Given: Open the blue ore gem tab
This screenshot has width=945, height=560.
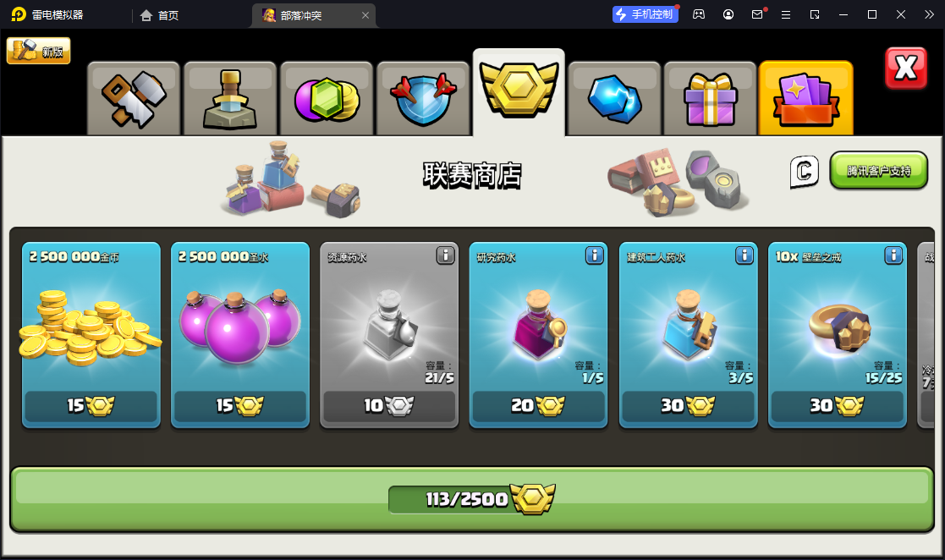Looking at the screenshot, I should (x=614, y=98).
